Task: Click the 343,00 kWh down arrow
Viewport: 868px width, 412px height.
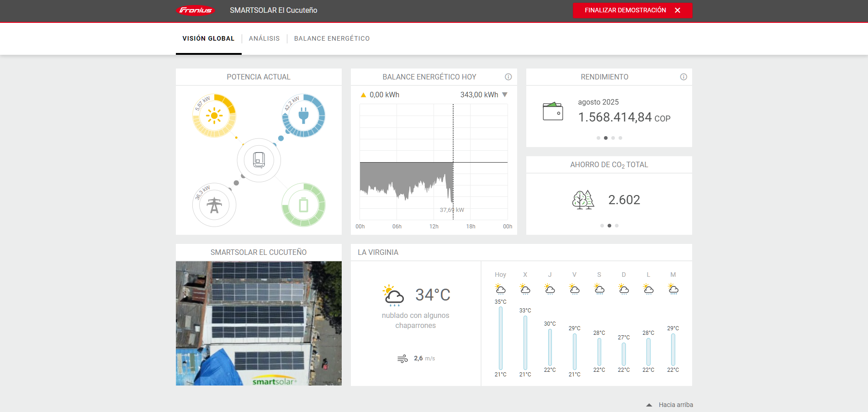Action: [x=505, y=95]
